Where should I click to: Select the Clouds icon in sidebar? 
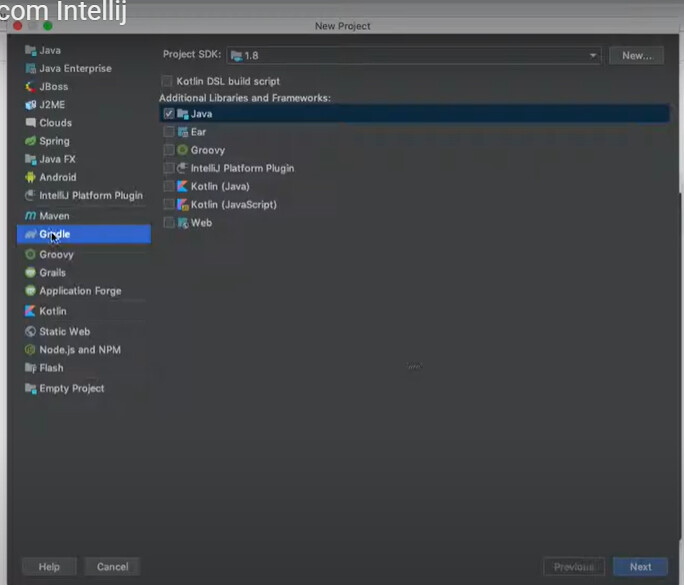click(31, 123)
